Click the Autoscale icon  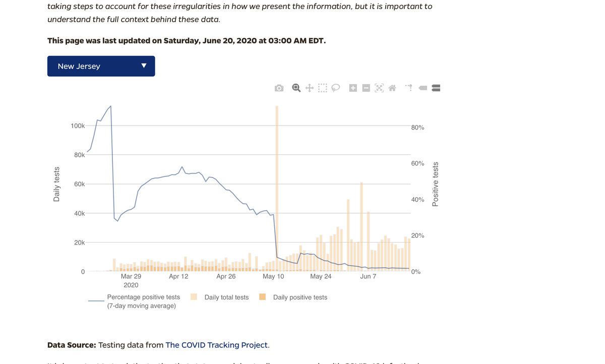[x=379, y=88]
